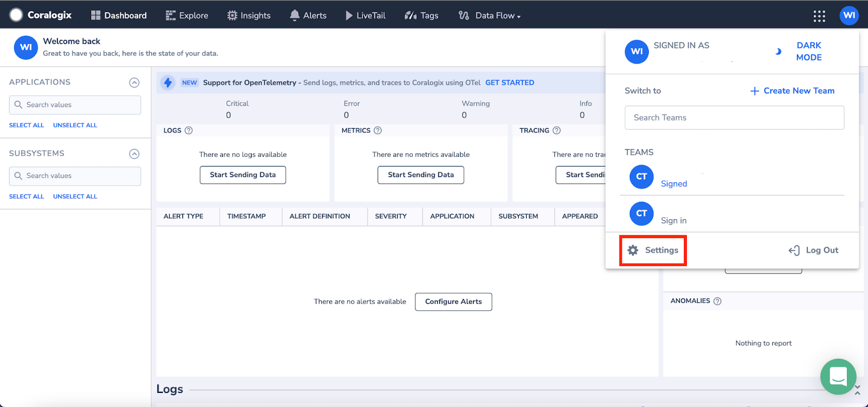Open Settings from the account menu
The height and width of the screenshot is (407, 868).
[x=653, y=250]
